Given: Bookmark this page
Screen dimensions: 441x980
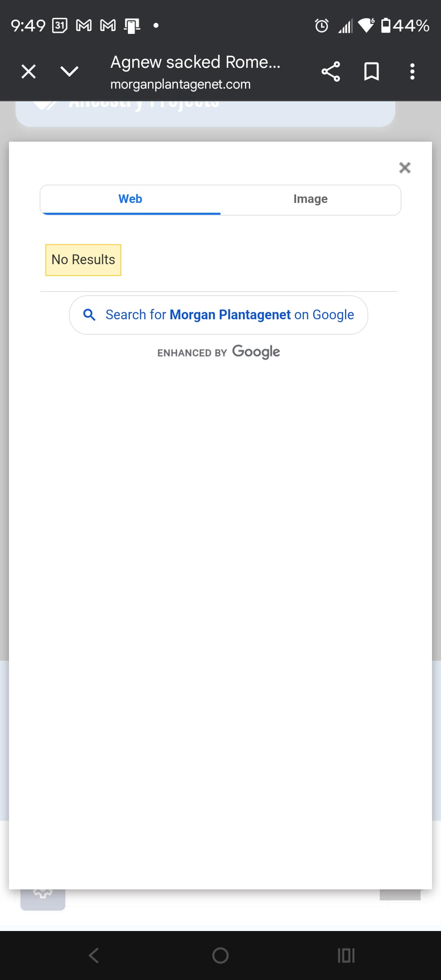Looking at the screenshot, I should (x=371, y=71).
